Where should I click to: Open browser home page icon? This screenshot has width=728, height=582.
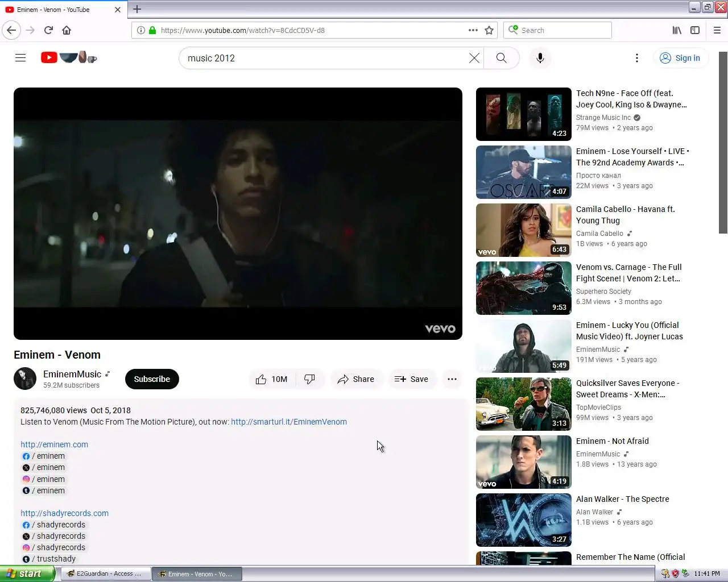(67, 30)
